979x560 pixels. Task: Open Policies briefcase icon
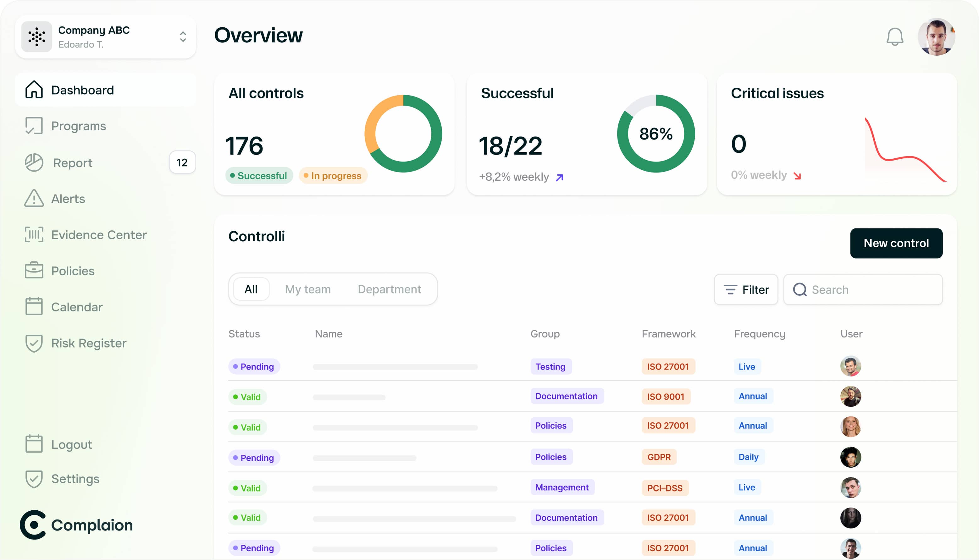click(34, 270)
